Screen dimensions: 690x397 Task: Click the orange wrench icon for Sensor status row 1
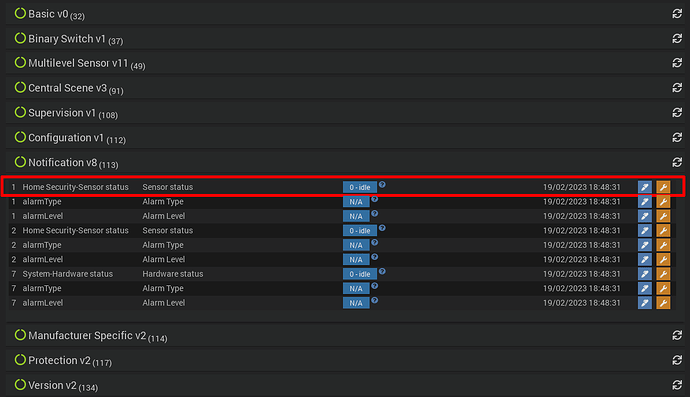coord(663,187)
